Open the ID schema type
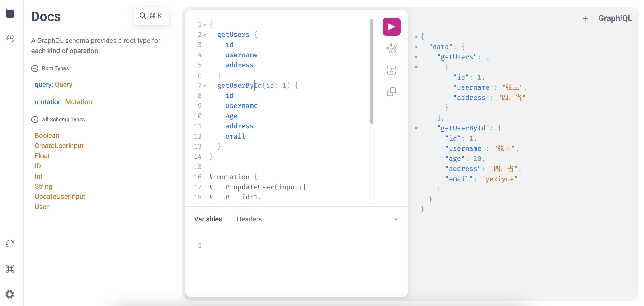 point(38,166)
